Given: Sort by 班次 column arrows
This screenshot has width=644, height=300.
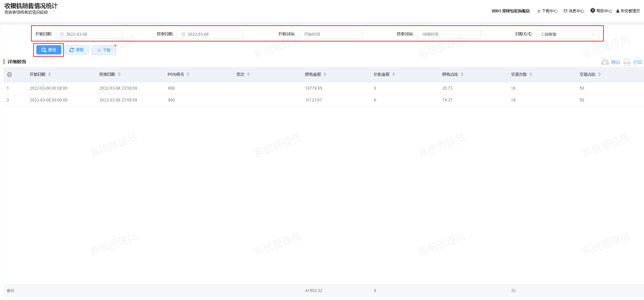Looking at the screenshot, I should click(248, 74).
